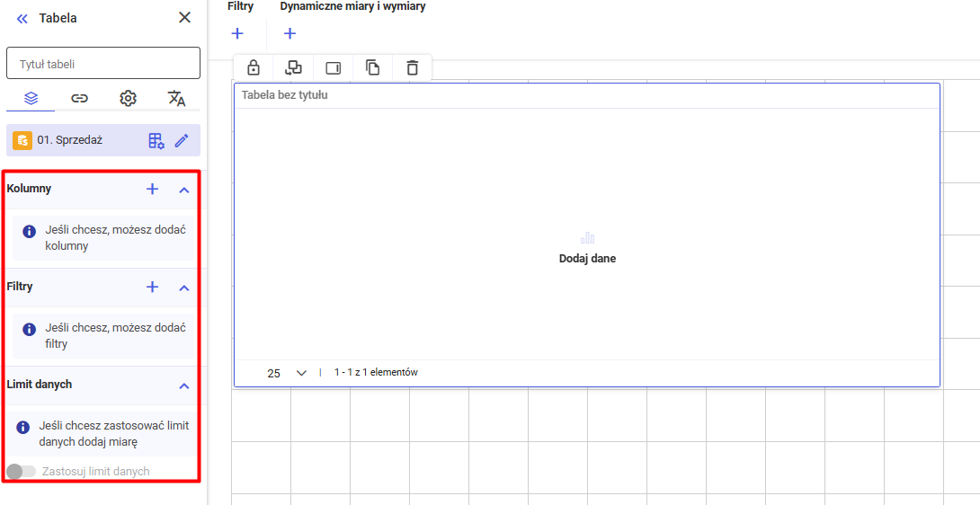Click info icon next to dodać filtry hint
This screenshot has width=980, height=505.
pos(29,330)
